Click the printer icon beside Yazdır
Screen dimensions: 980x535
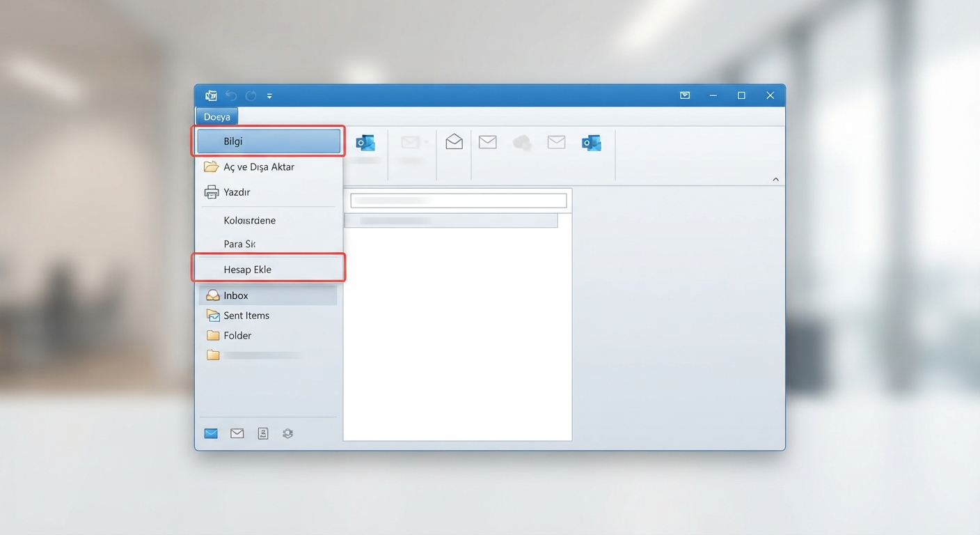click(x=212, y=192)
